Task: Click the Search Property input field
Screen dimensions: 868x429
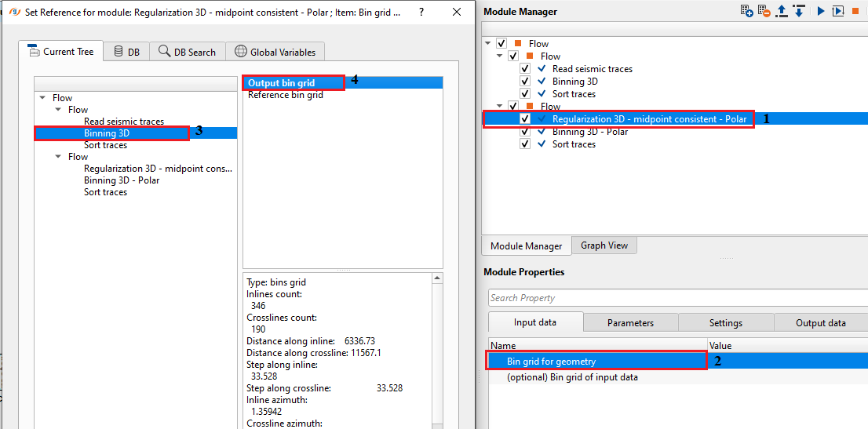Action: coord(677,298)
